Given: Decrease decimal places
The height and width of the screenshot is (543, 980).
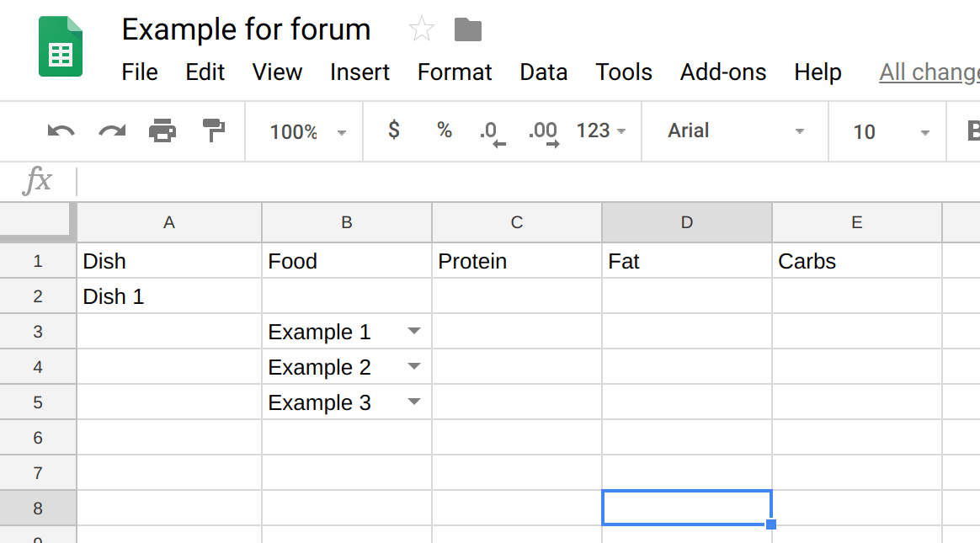Looking at the screenshot, I should click(x=491, y=130).
